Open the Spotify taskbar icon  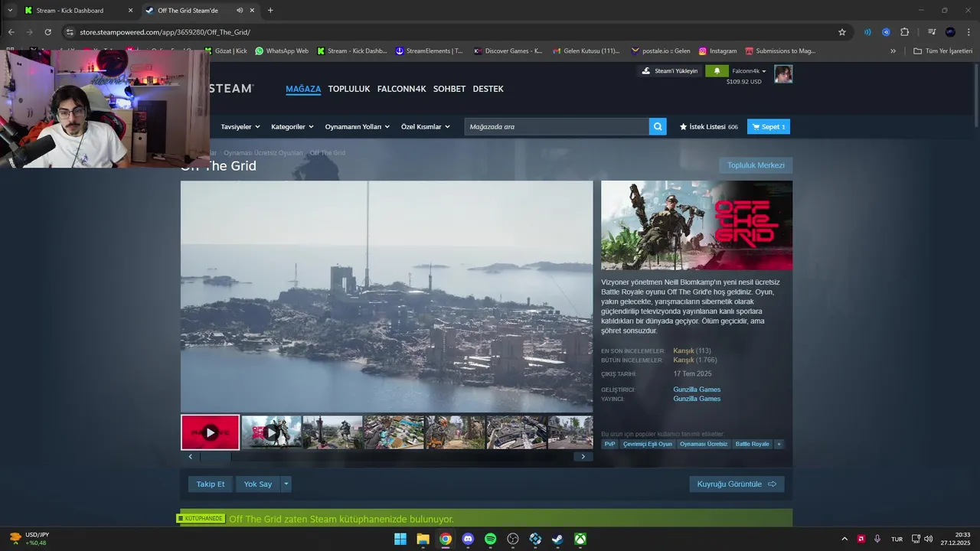(491, 539)
